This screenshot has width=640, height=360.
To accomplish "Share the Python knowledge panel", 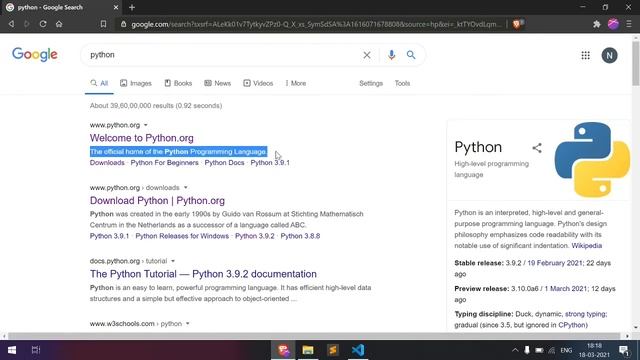I will (x=537, y=148).
